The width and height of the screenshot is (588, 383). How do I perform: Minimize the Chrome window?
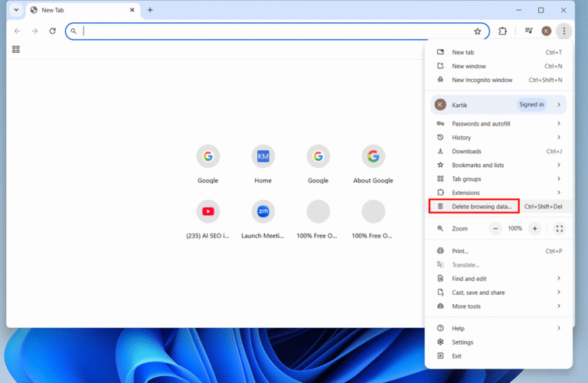(518, 10)
